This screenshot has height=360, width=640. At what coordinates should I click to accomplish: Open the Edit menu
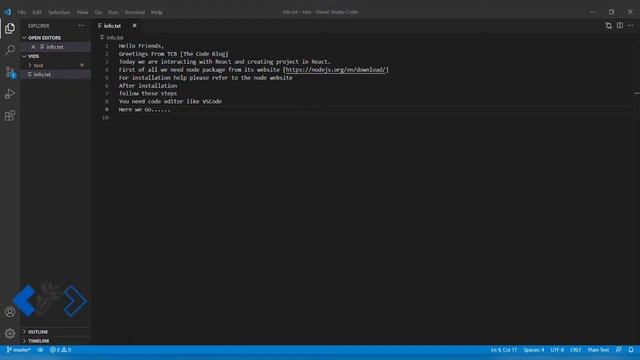click(x=37, y=12)
